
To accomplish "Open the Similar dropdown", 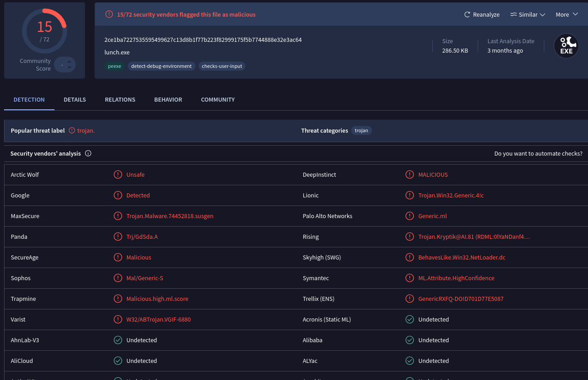I will click(x=528, y=14).
